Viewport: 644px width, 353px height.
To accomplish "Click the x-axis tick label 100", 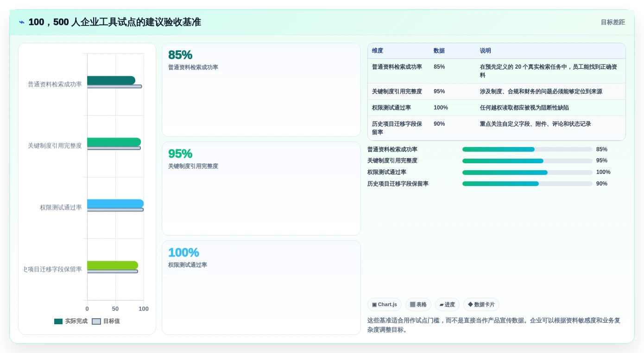I will (144, 309).
